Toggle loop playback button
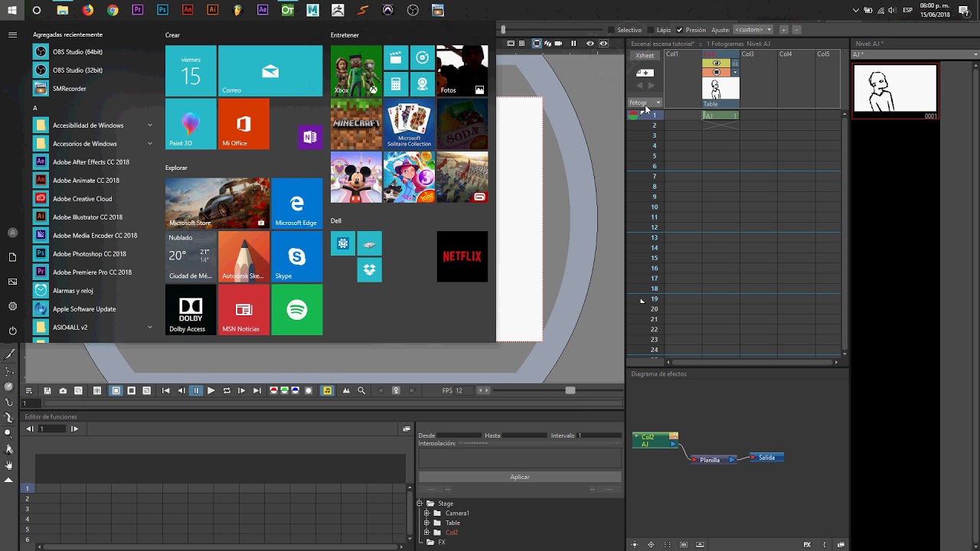Screen dimensions: 980x551 coord(227,390)
